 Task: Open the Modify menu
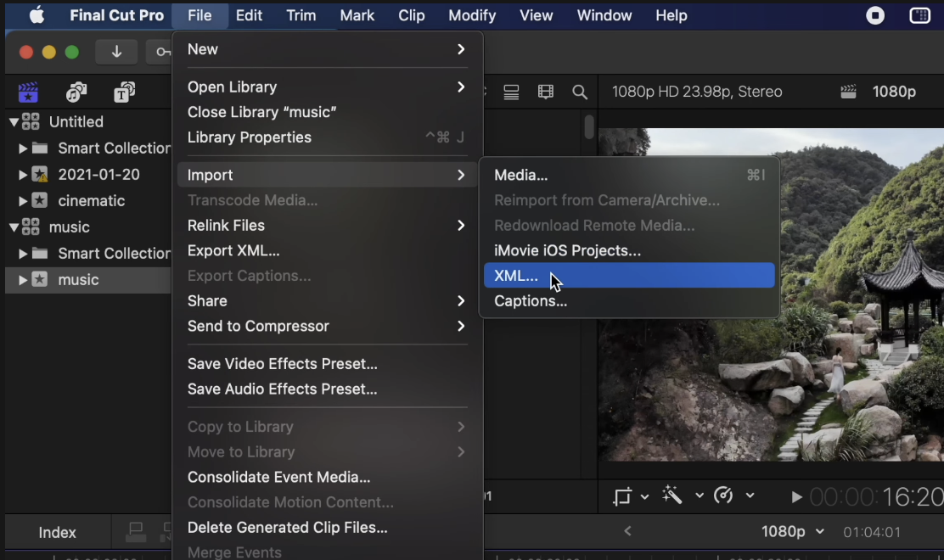[x=472, y=15]
